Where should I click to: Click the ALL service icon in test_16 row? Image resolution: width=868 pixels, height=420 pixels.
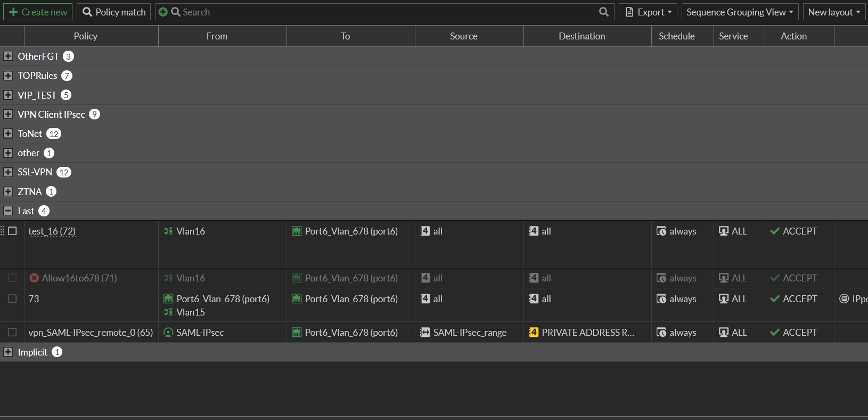click(724, 231)
